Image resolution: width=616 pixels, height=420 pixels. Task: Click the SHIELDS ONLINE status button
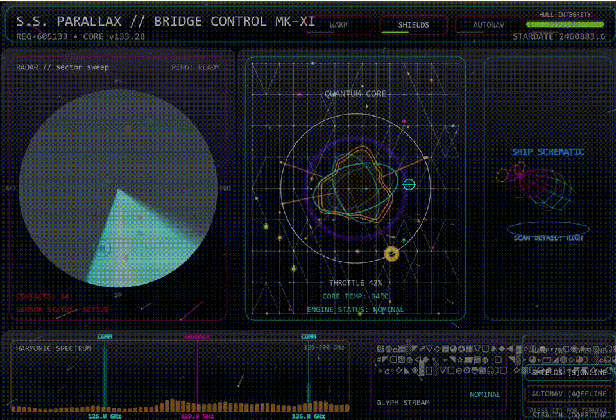click(x=569, y=372)
